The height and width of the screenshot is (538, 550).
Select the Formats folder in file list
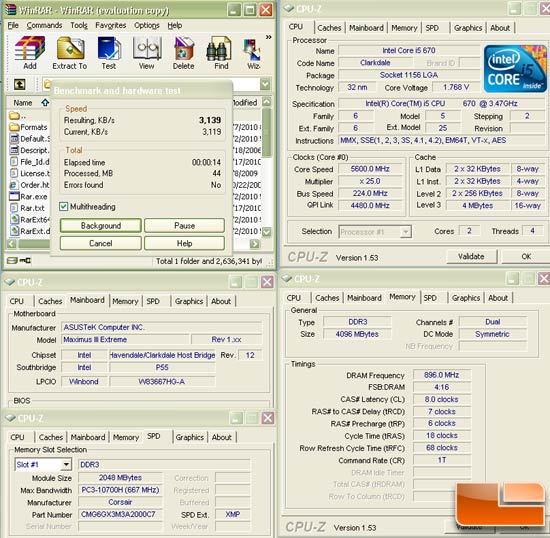(29, 127)
